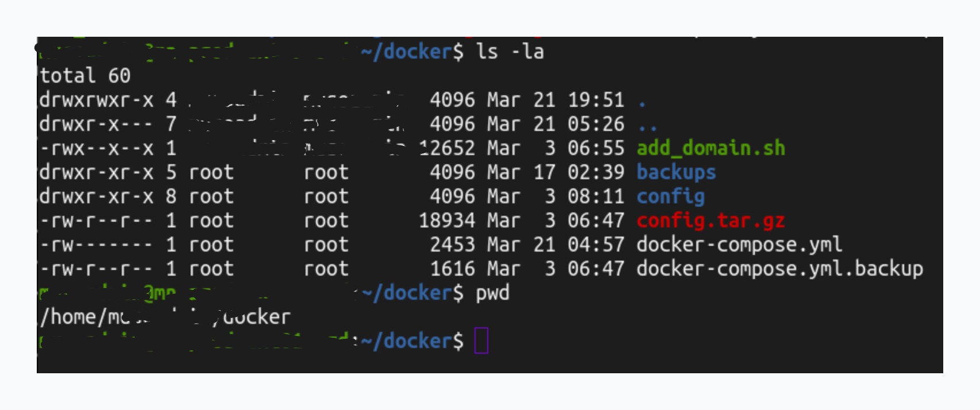Click the total 60 line
Screen dimensions: 980x410
tap(85, 76)
